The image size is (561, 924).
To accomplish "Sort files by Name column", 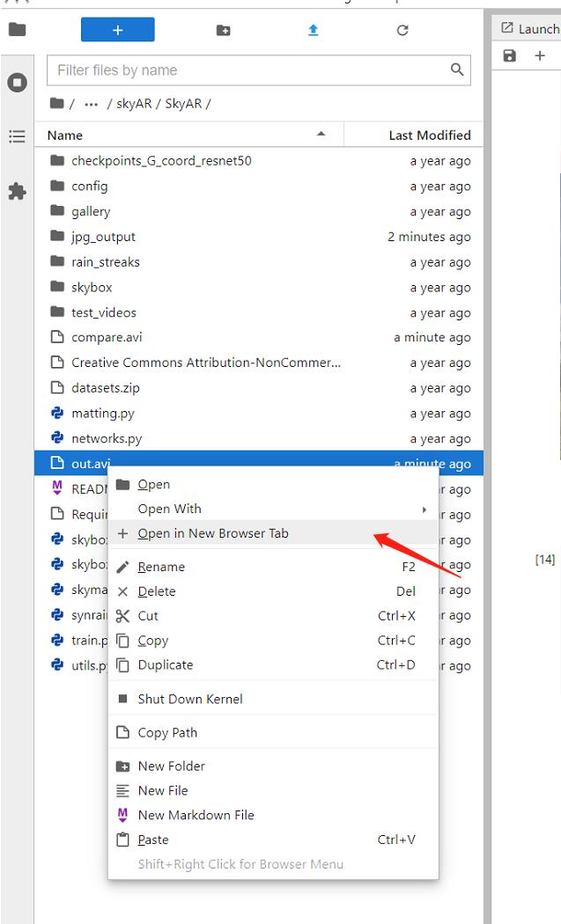I will [188, 135].
